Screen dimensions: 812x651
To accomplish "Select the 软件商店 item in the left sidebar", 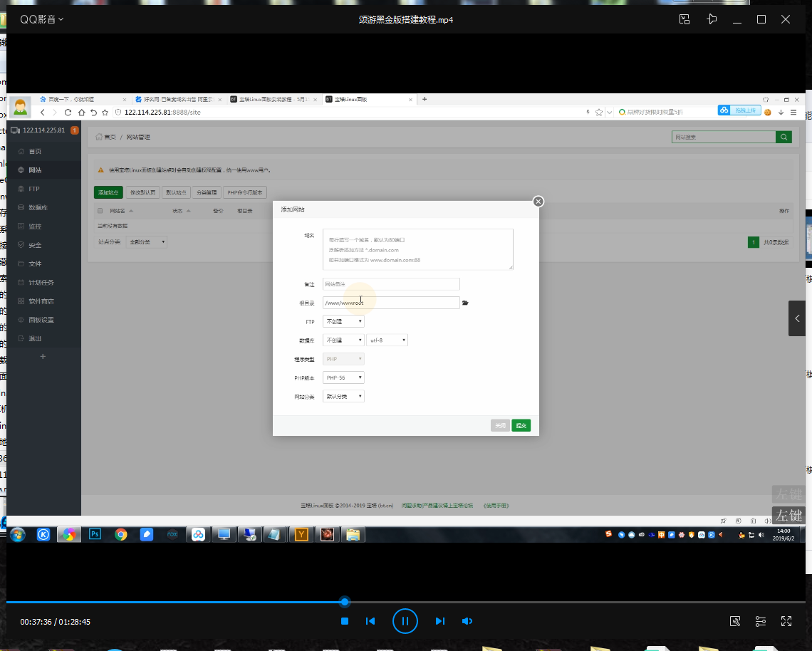I will point(41,301).
